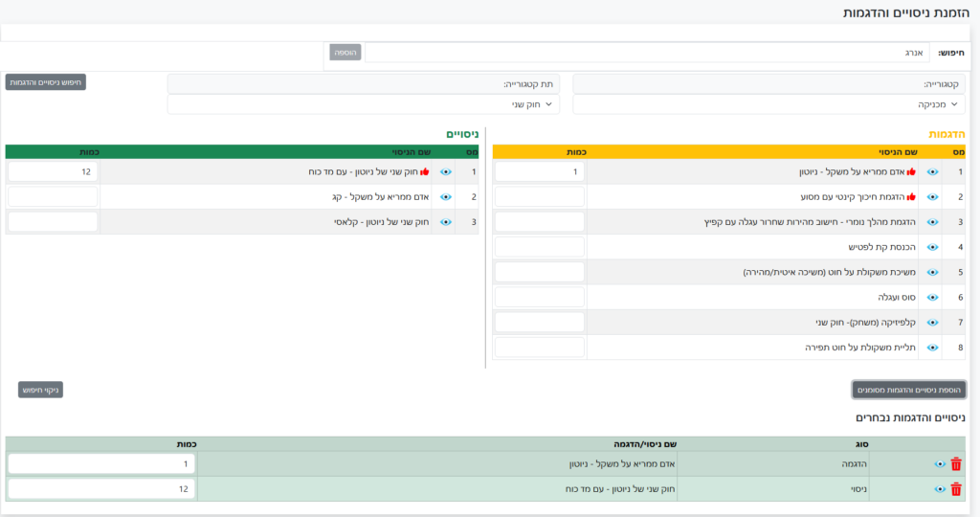Click quantity field for experiment "חוק שני של ניוטון - קלאסי"
This screenshot has height=517, width=980.
click(x=53, y=222)
